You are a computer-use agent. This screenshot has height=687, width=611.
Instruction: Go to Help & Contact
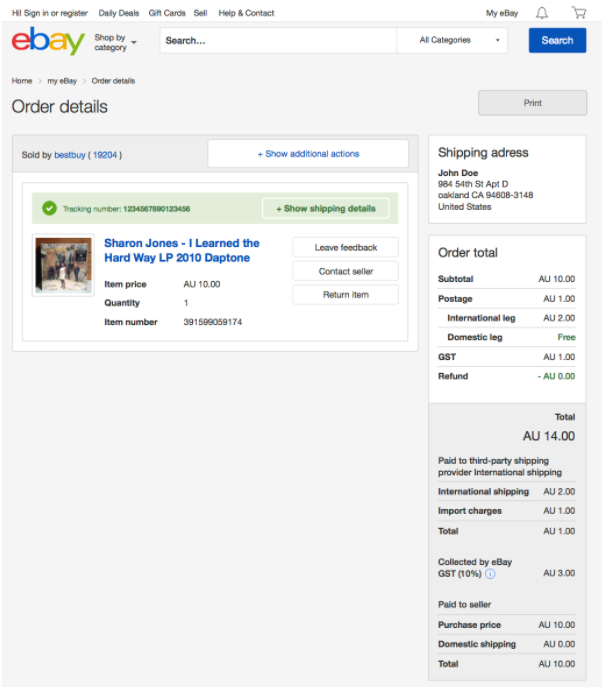pyautogui.click(x=246, y=13)
